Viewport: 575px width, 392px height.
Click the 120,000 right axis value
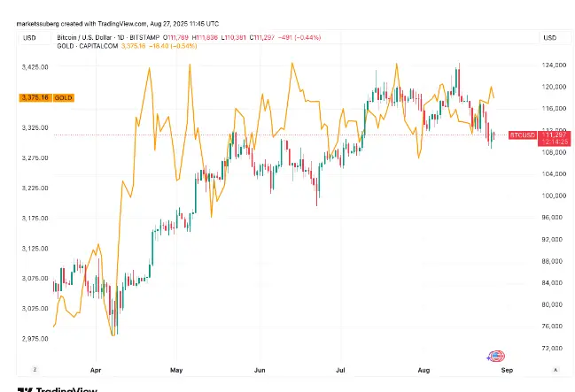pyautogui.click(x=554, y=87)
